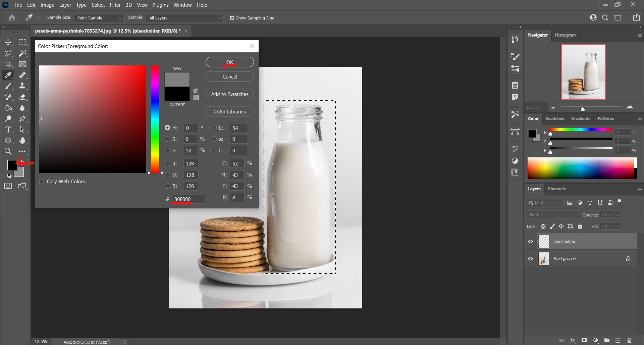Screen dimensions: 644x345
Task: Toggle Quick Mask mode icon
Action: click(x=8, y=186)
